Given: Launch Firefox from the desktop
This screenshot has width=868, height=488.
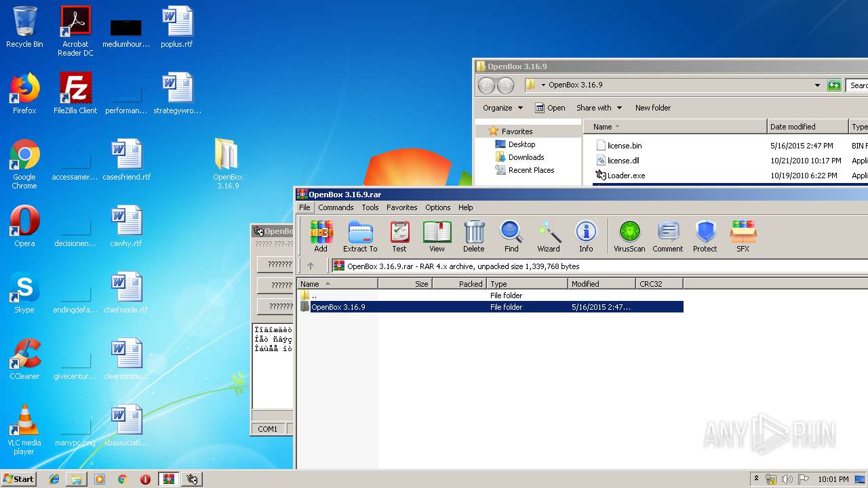Looking at the screenshot, I should pos(24,94).
